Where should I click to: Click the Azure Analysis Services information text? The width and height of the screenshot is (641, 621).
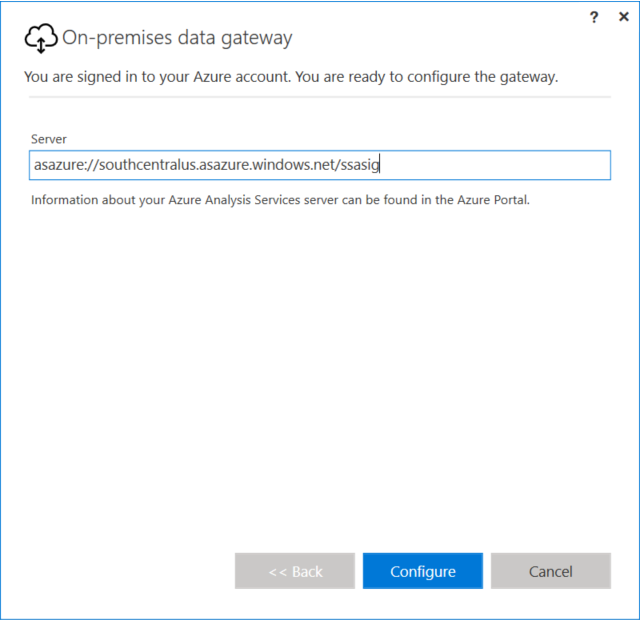coord(280,200)
